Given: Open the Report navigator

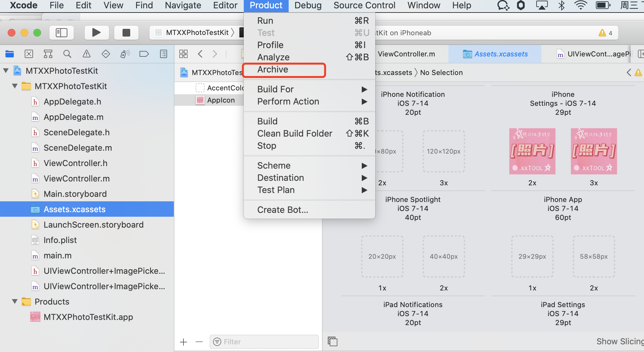Looking at the screenshot, I should coord(163,54).
